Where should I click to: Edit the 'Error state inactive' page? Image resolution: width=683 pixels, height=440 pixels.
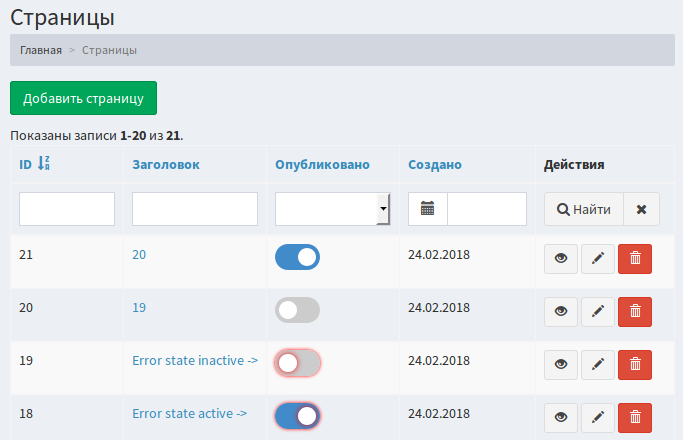coord(598,365)
